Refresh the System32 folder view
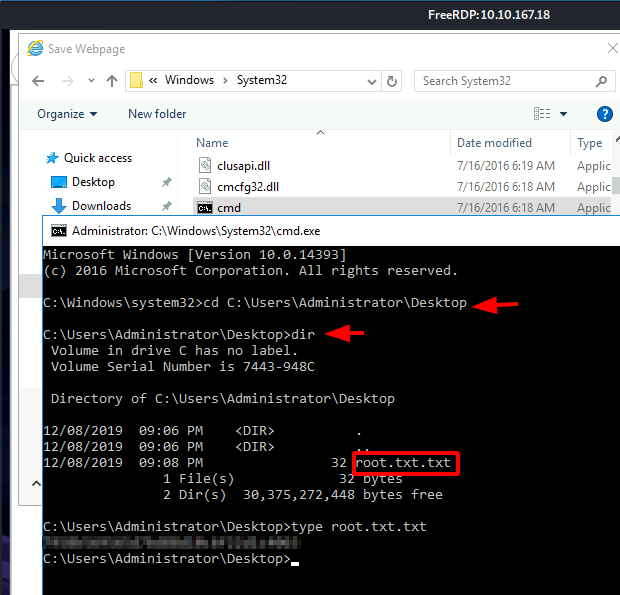620x595 pixels. (x=392, y=81)
